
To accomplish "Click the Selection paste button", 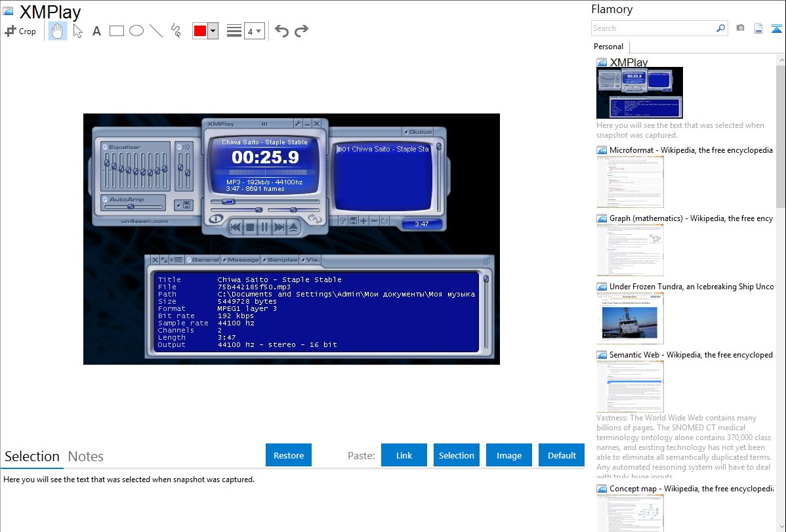I will (x=456, y=455).
